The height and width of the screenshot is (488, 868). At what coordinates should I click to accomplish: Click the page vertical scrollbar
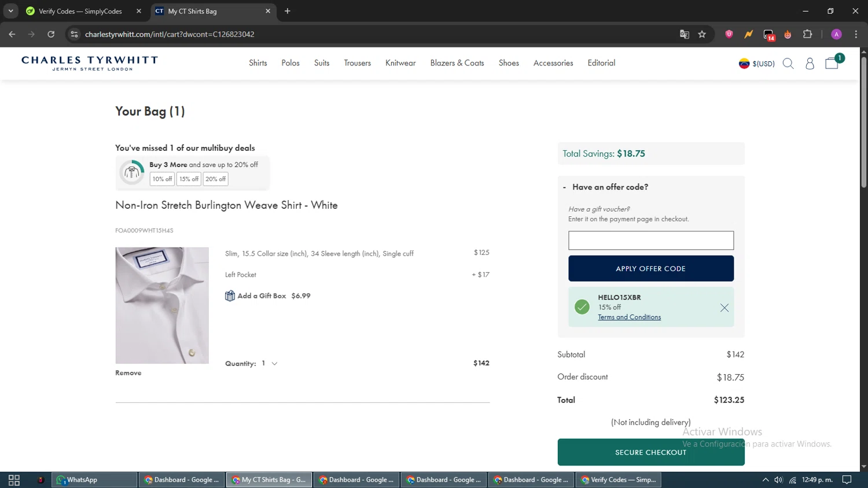click(864, 121)
